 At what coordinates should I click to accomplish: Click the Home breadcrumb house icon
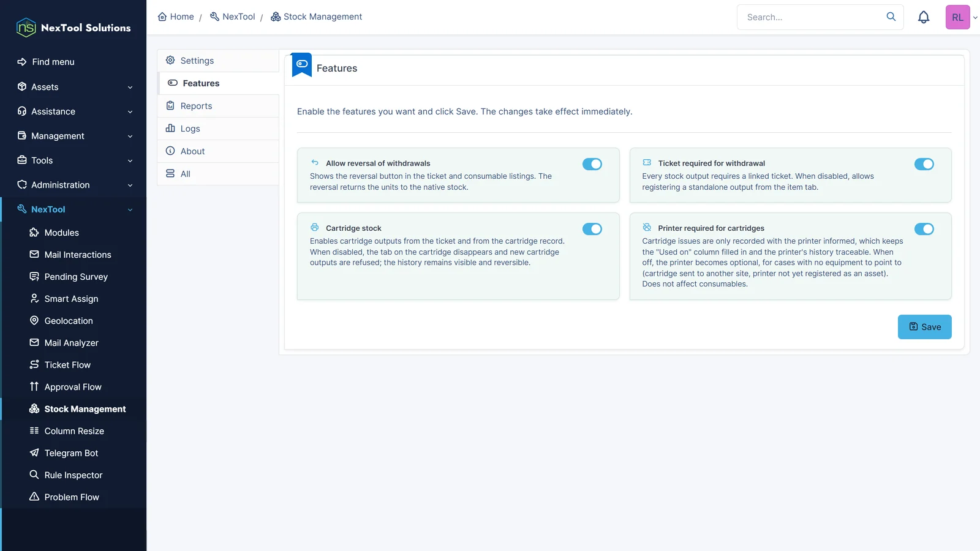pos(162,17)
